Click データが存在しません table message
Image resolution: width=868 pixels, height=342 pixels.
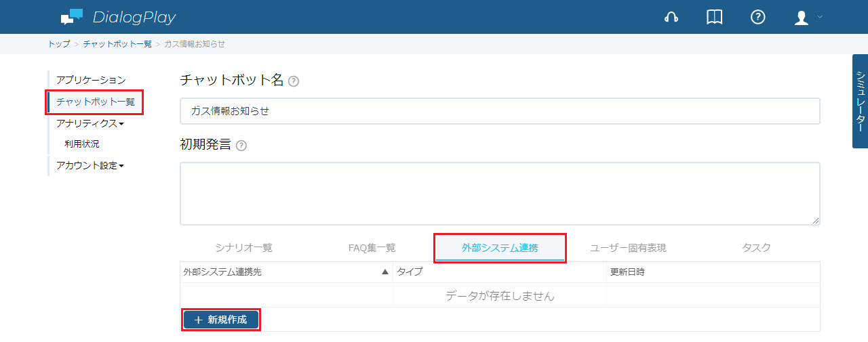point(500,296)
